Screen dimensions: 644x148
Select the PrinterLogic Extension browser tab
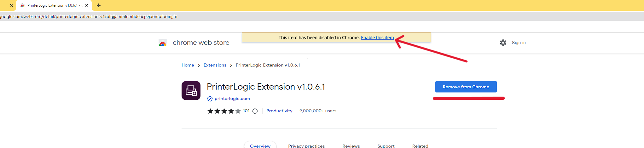54,5
